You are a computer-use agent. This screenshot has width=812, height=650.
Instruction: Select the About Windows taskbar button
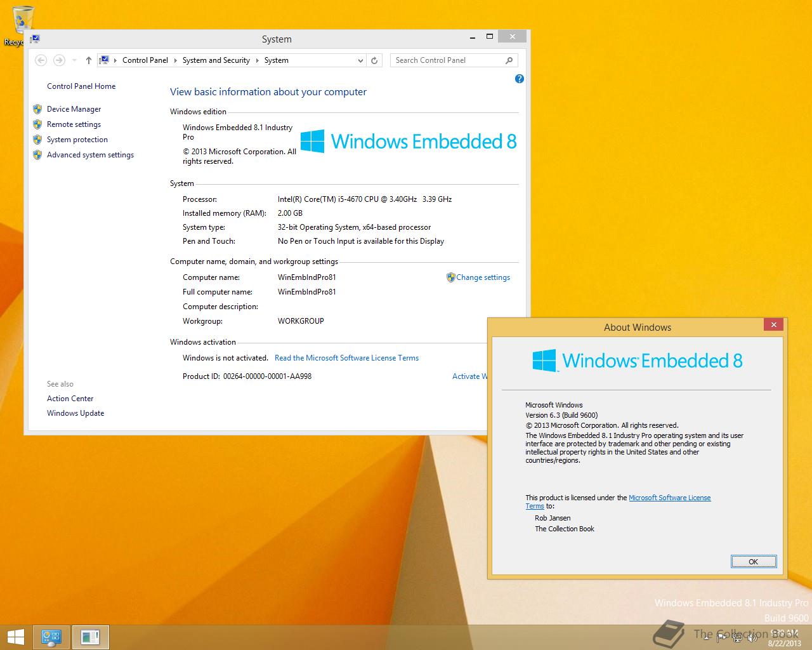point(91,637)
